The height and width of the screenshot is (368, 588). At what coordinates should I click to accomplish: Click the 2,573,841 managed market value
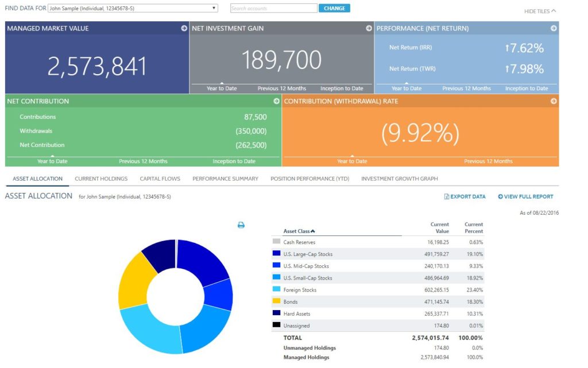[96, 67]
